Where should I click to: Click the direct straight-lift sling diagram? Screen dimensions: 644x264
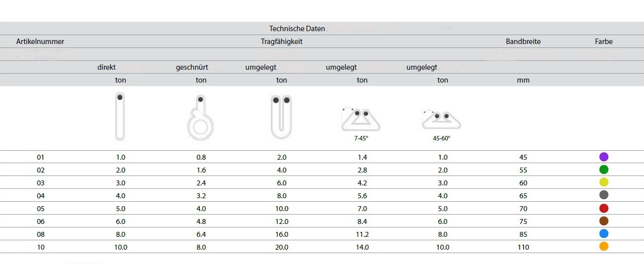coord(119,117)
